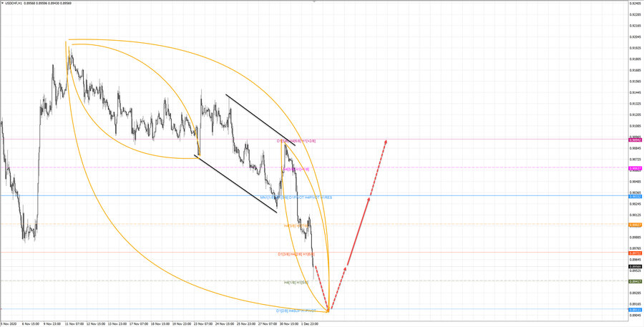Click the 17 Nov 07:00 time label
Screen dimensions: 644x327
[137, 323]
